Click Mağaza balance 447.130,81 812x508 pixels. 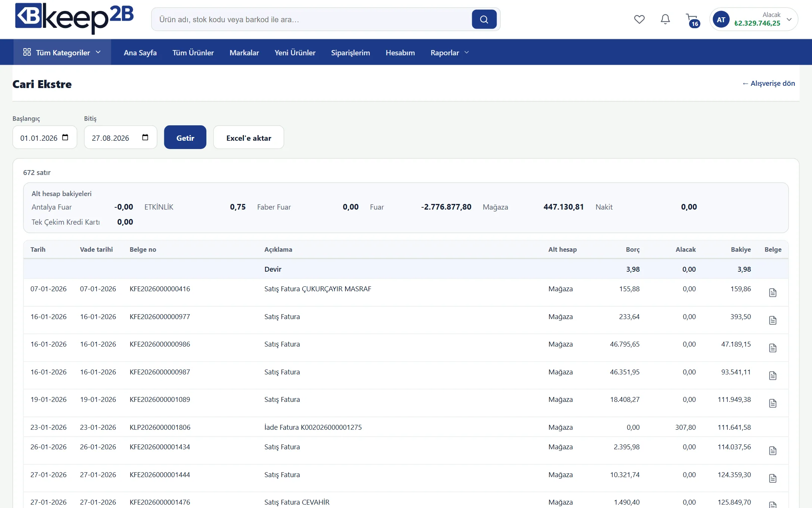(564, 207)
